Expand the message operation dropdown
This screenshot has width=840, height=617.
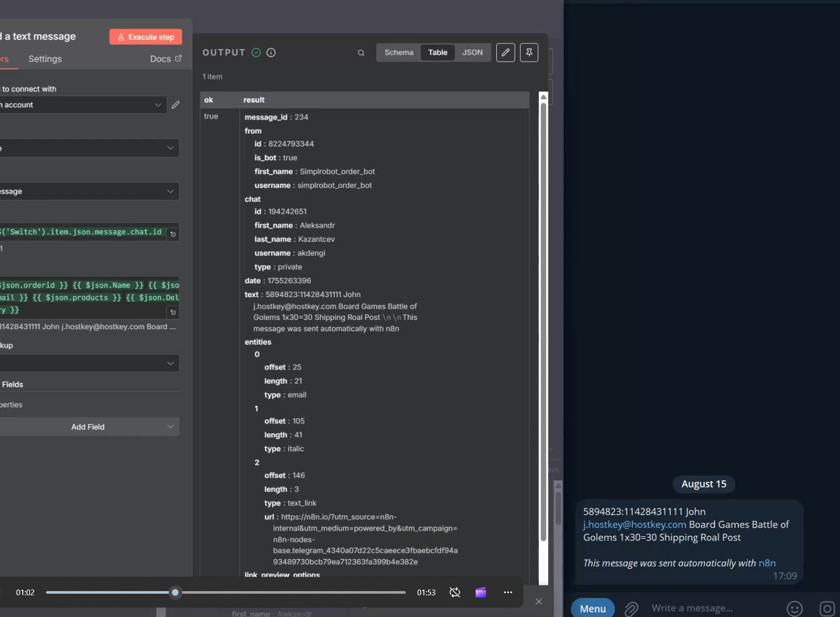pos(89,192)
